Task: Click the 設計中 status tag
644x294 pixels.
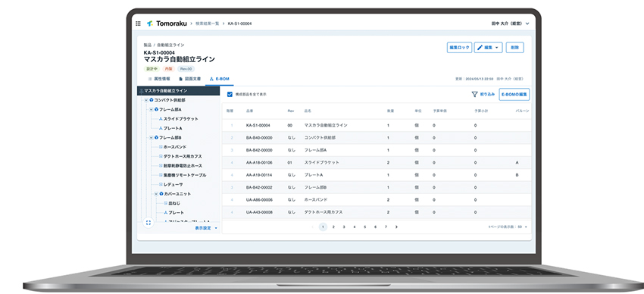Action: [152, 69]
